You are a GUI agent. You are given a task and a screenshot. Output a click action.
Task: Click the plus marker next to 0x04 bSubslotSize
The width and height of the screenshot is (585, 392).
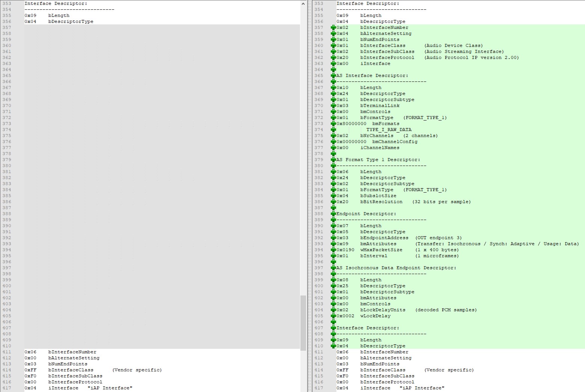[x=333, y=196]
